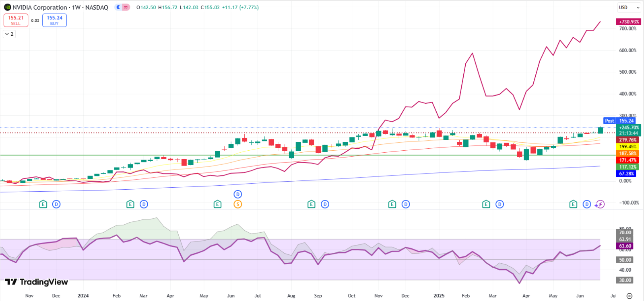Click the NVIDIA logo beside the symbol name
Screen dimensions: 644x301
(7, 7)
